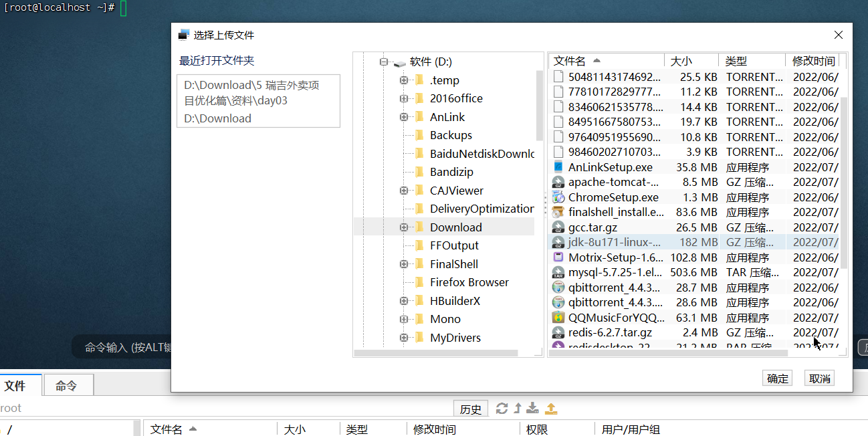Click the ChromeSetup.exe file icon
Viewport: 868px width, 436px height.
(558, 197)
